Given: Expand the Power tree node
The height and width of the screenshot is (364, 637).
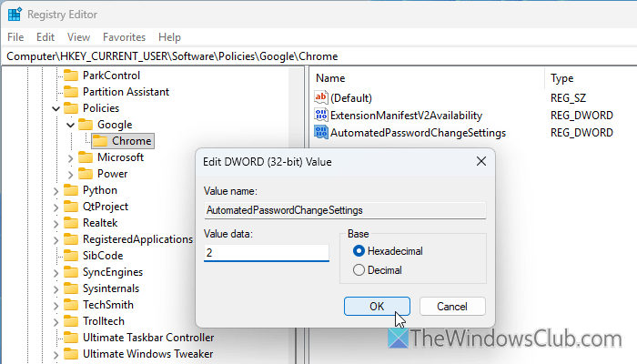Looking at the screenshot, I should 71,175.
